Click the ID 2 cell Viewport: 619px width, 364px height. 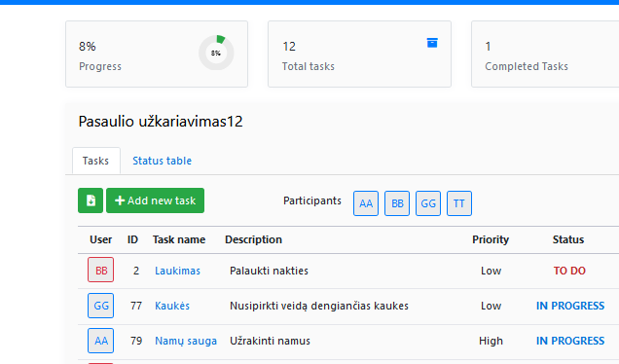[136, 271]
